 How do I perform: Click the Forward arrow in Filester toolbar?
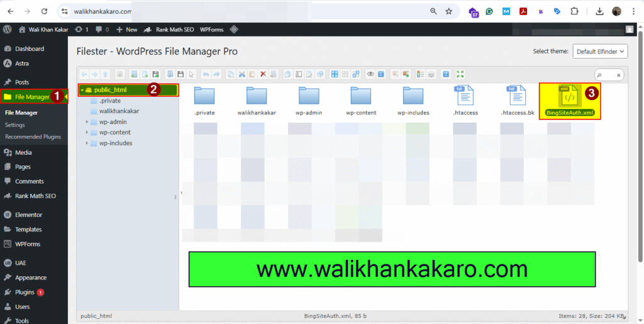[94, 74]
